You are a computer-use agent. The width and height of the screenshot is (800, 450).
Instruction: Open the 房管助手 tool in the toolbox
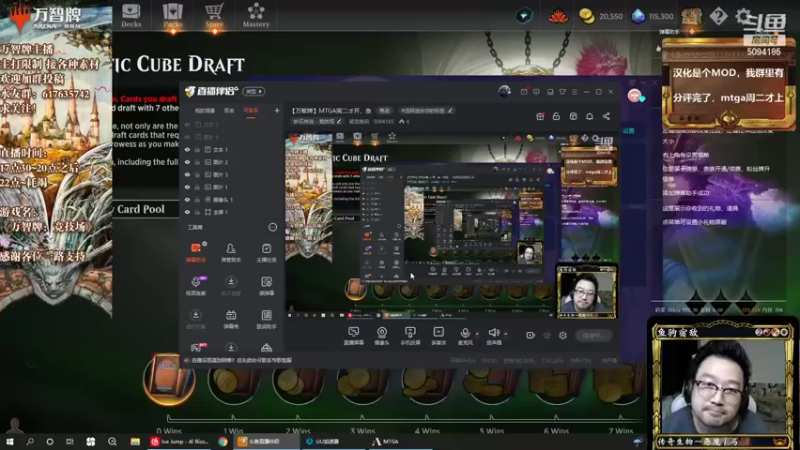coord(231,253)
